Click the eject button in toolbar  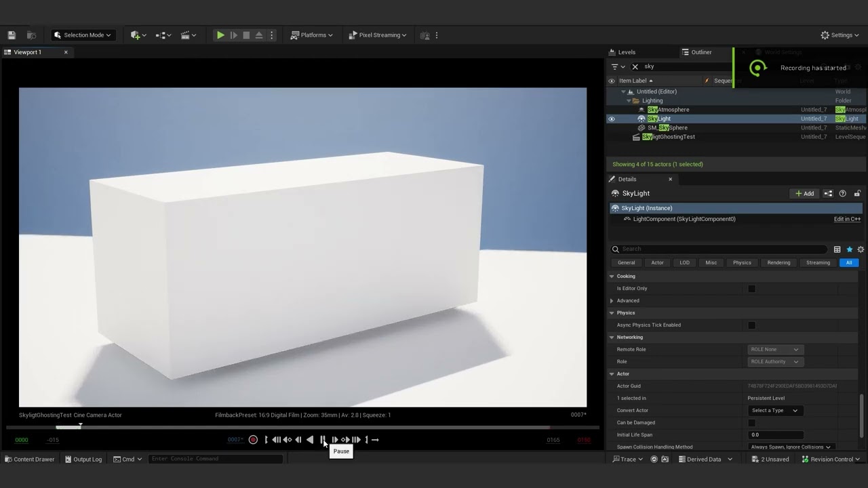tap(259, 35)
